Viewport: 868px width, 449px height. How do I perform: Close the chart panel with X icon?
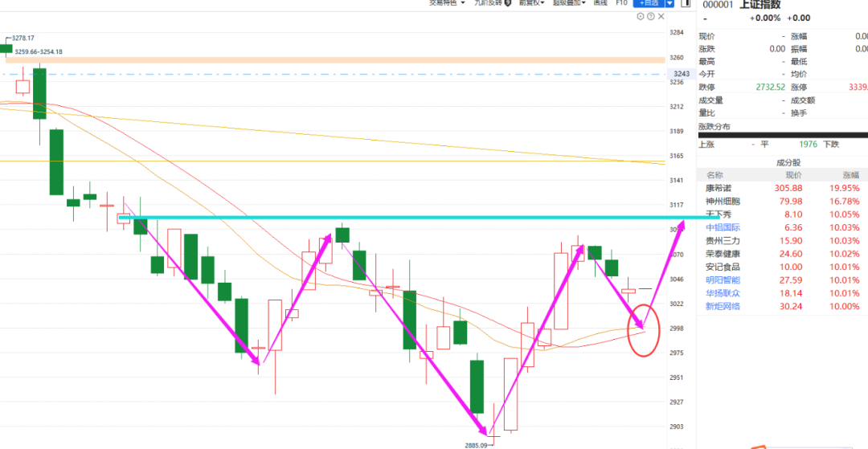[659, 15]
